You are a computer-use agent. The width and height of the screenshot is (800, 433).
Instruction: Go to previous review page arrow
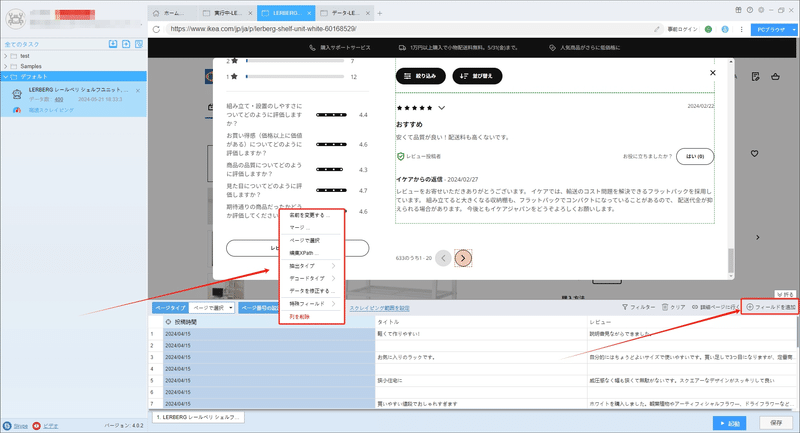click(443, 258)
